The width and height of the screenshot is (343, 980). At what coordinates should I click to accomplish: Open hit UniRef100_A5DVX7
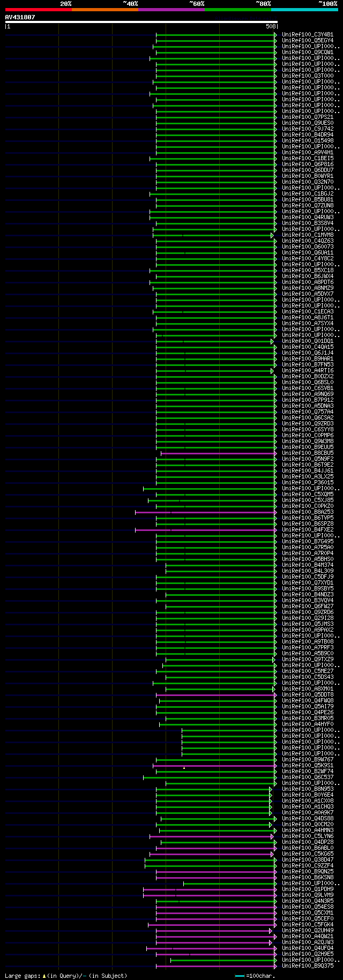click(x=308, y=294)
